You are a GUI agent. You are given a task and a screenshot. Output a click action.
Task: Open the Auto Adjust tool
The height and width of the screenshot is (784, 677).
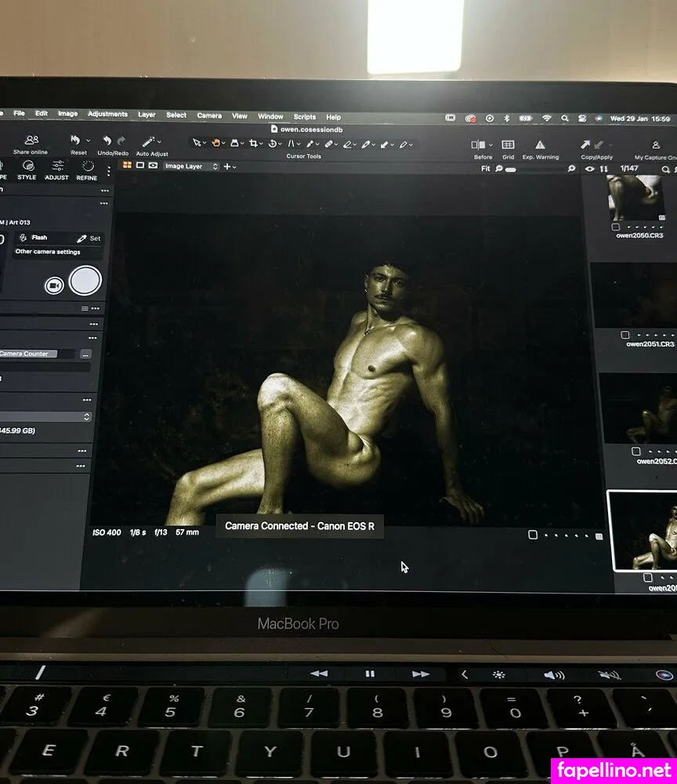(148, 143)
